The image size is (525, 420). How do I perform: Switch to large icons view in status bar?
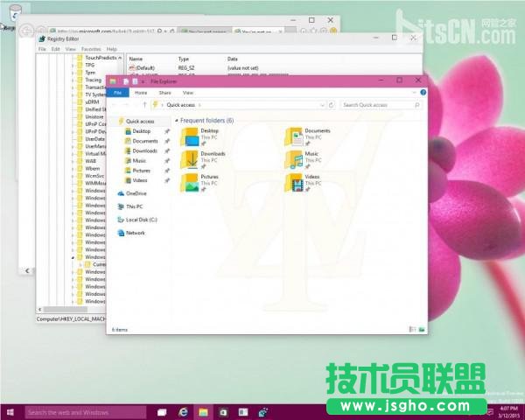422,330
